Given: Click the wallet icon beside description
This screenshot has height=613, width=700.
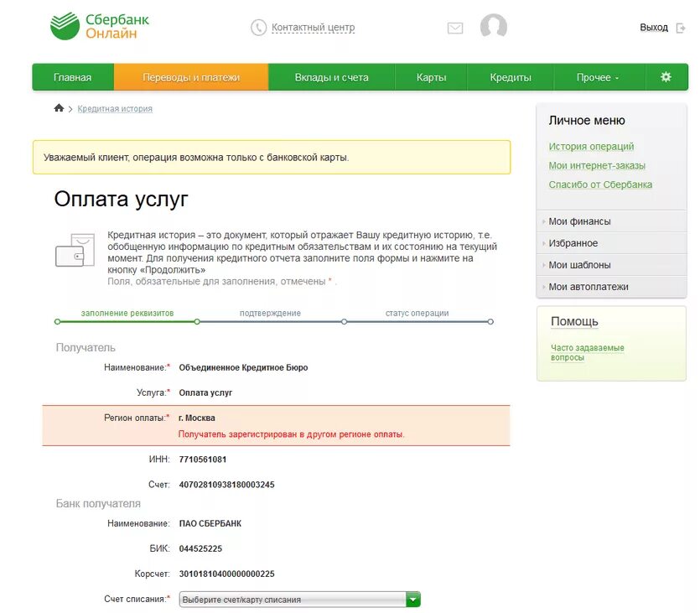Looking at the screenshot, I should [x=75, y=250].
